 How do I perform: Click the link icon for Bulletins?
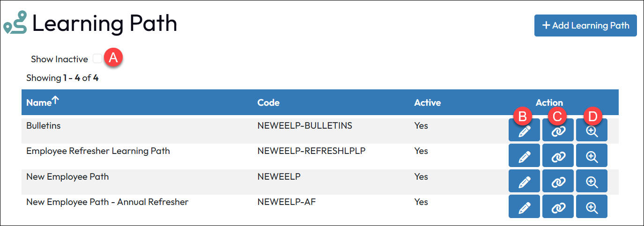click(558, 131)
